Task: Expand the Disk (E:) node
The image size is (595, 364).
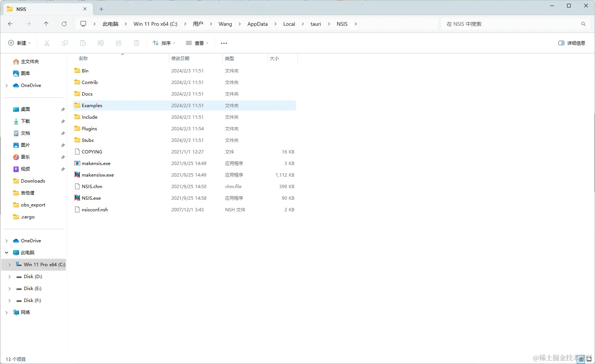Action: pos(9,289)
